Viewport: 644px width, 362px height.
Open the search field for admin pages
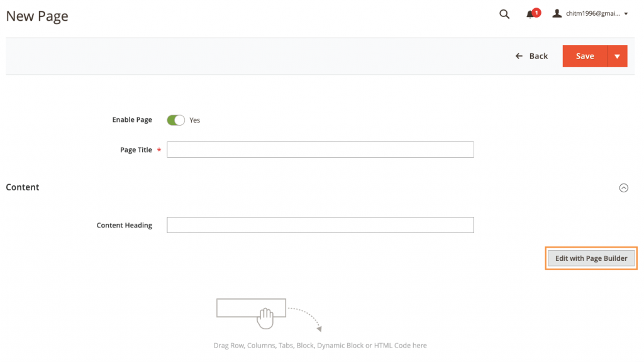pos(504,14)
